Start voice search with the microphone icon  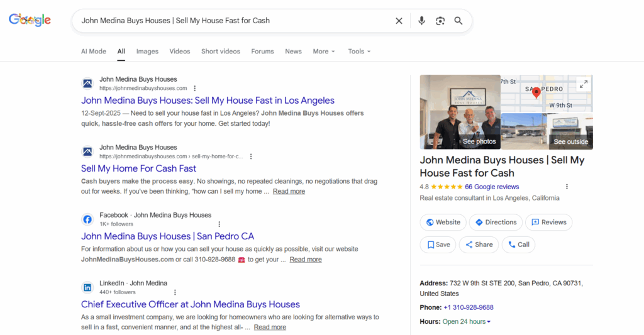coord(421,21)
